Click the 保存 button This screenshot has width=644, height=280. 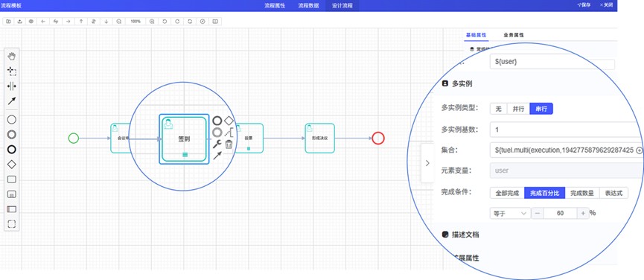pyautogui.click(x=584, y=5)
